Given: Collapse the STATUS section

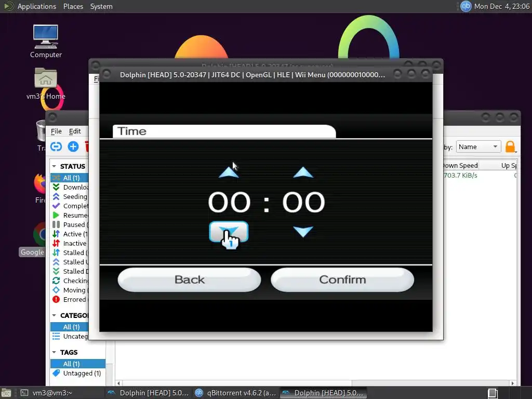Looking at the screenshot, I should 54,166.
